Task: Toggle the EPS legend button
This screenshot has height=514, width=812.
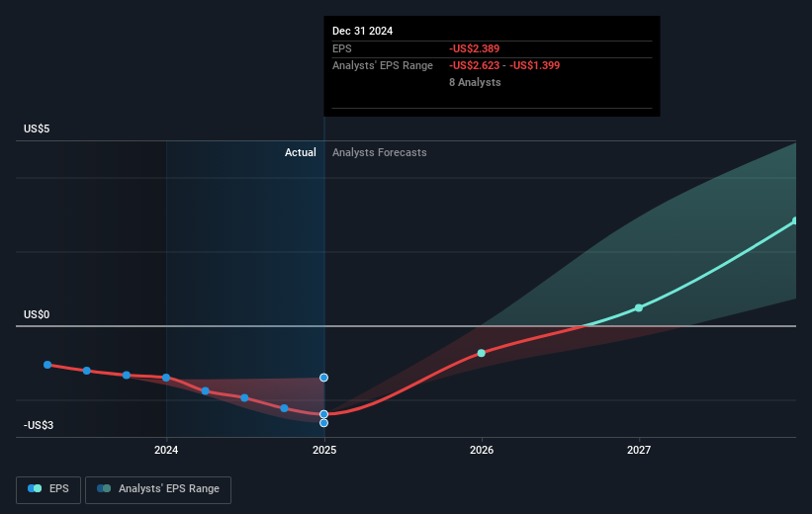Action: tap(48, 489)
